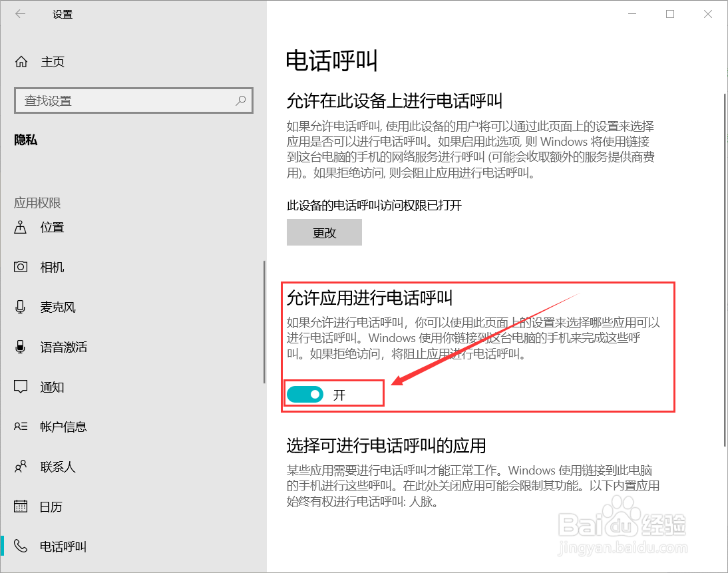
Task: Click the 更改 button
Action: coord(324,232)
